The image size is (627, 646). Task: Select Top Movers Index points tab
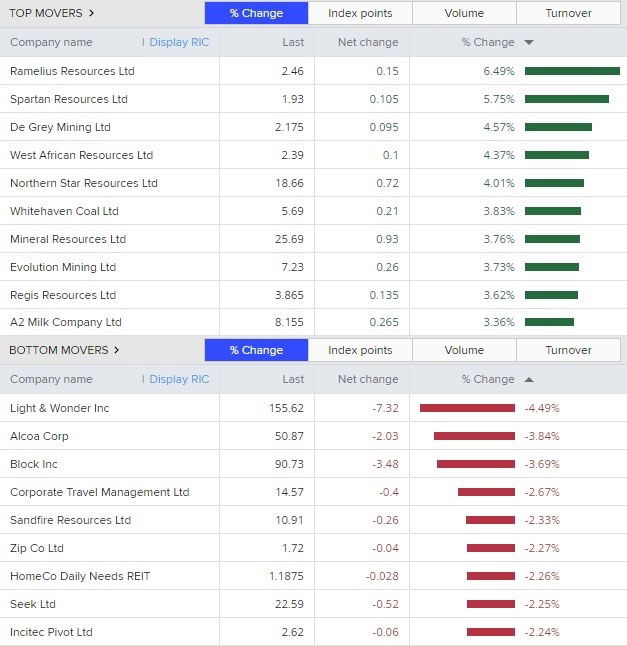pyautogui.click(x=360, y=13)
